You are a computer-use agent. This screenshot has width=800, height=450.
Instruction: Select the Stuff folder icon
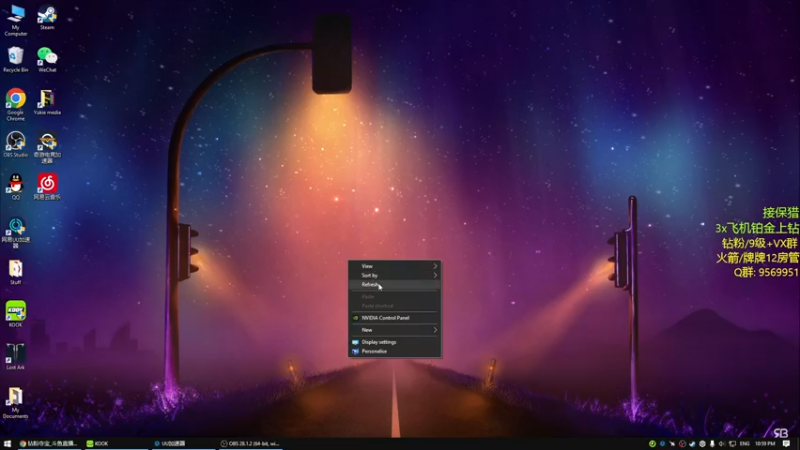(x=16, y=272)
